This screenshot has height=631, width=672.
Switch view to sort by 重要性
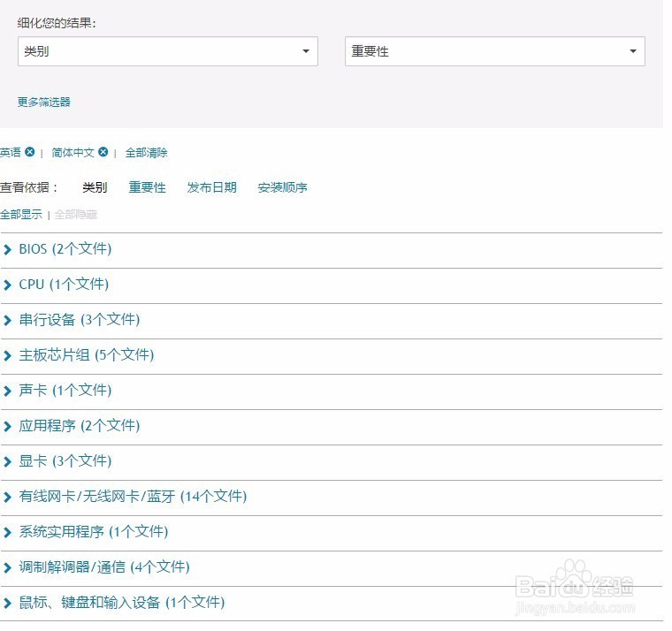point(147,187)
